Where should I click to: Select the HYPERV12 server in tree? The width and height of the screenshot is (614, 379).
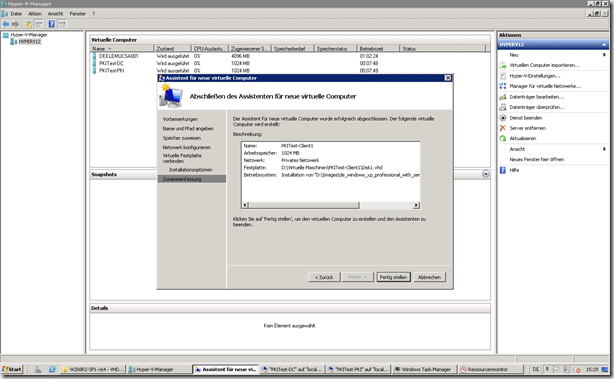(29, 42)
